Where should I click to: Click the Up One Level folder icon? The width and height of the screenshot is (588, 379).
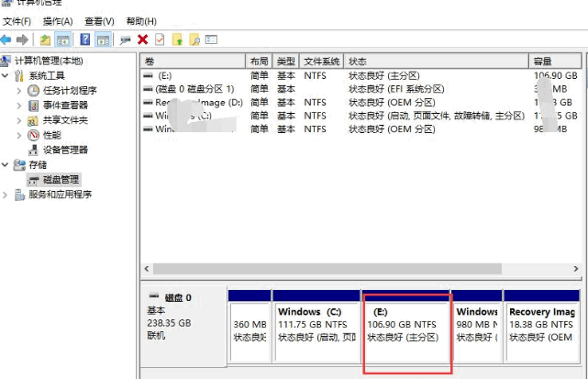(x=45, y=39)
